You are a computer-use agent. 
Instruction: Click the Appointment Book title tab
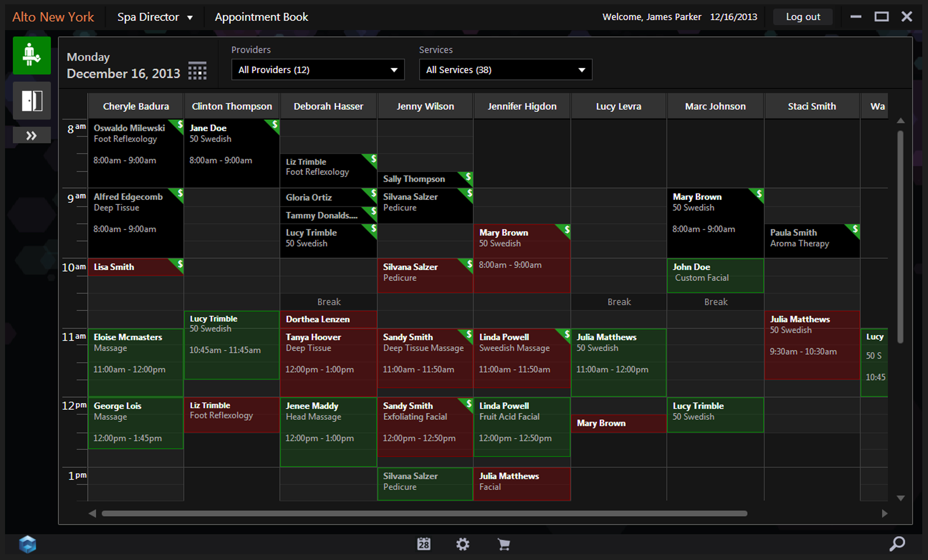pyautogui.click(x=261, y=17)
